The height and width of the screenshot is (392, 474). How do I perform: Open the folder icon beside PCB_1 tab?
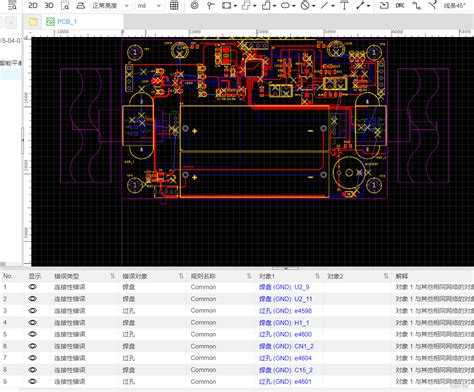coord(33,22)
